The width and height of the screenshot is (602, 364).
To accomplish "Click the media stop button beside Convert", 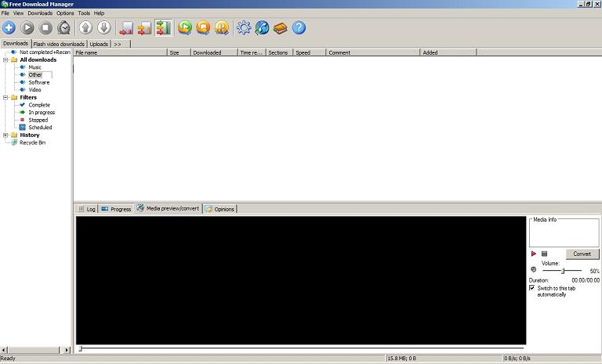I will pos(545,254).
